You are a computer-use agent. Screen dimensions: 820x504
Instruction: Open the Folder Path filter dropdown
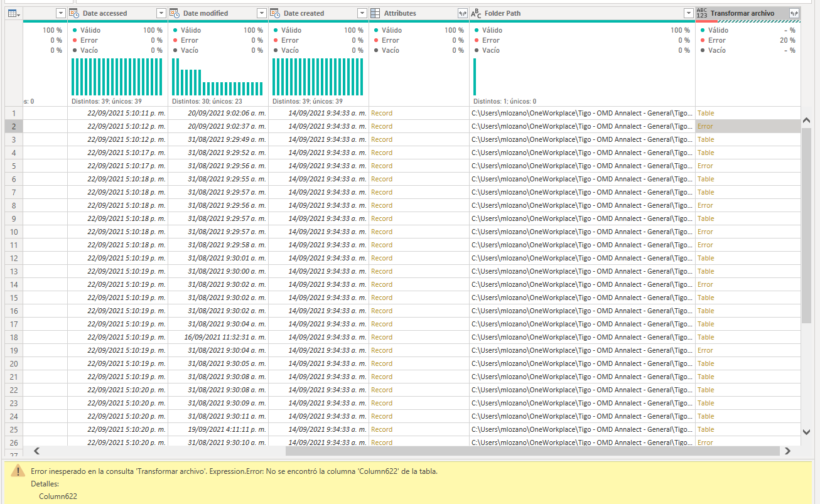click(689, 13)
